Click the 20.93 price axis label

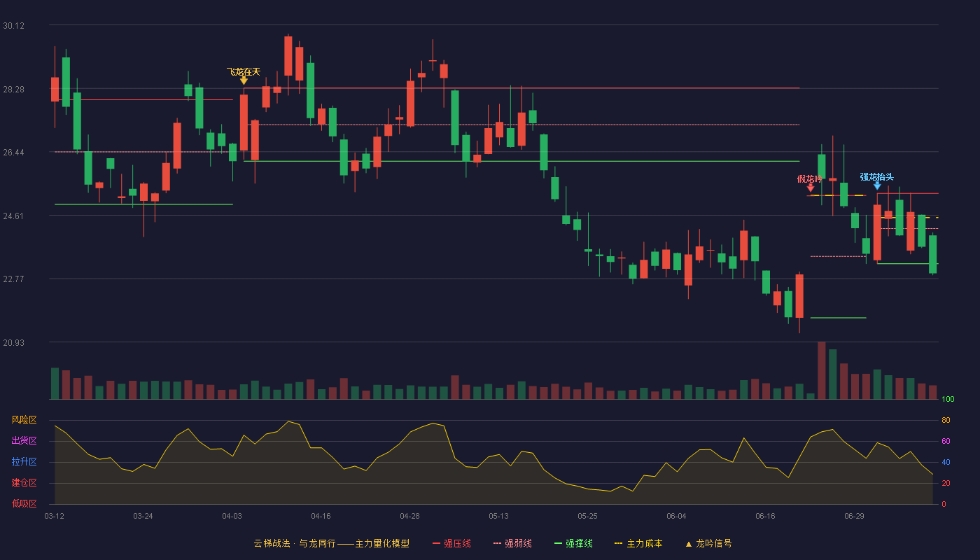(13, 343)
